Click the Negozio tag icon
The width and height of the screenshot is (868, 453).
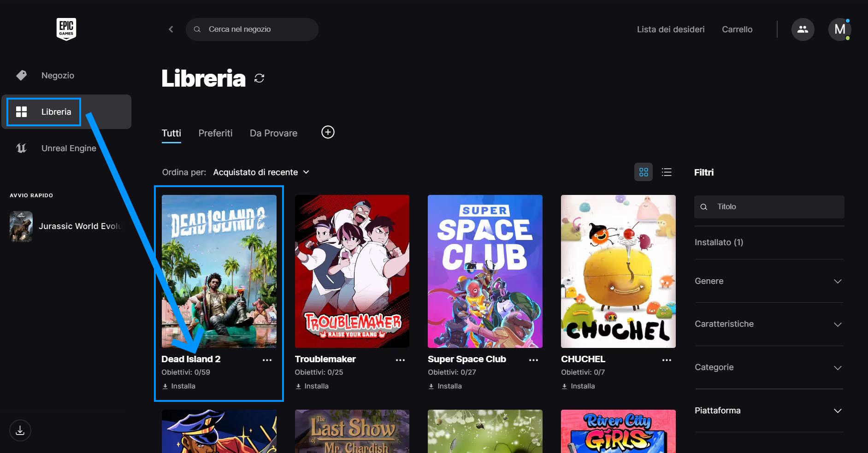point(21,75)
